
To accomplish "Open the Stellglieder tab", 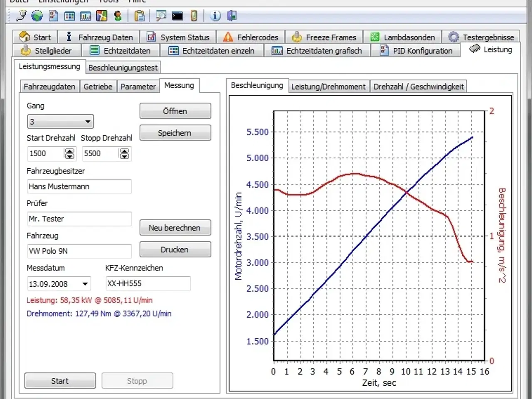I will tap(47, 50).
